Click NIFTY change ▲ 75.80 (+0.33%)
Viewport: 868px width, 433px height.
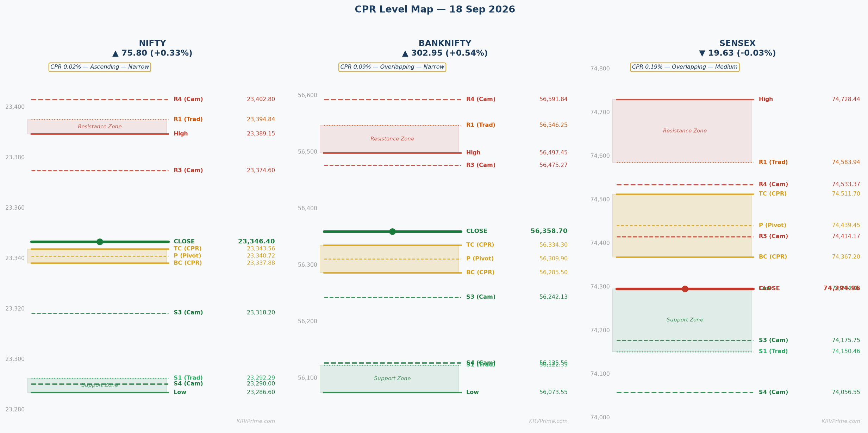pos(152,53)
